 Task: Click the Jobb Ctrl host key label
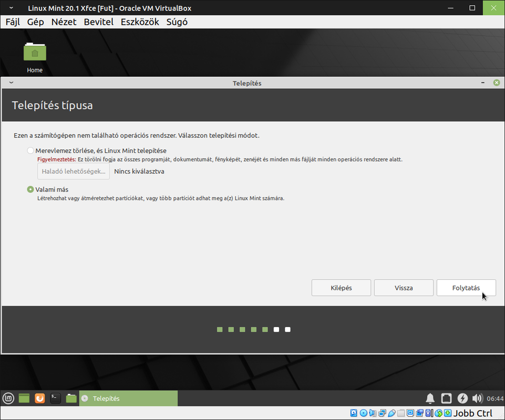point(473,413)
